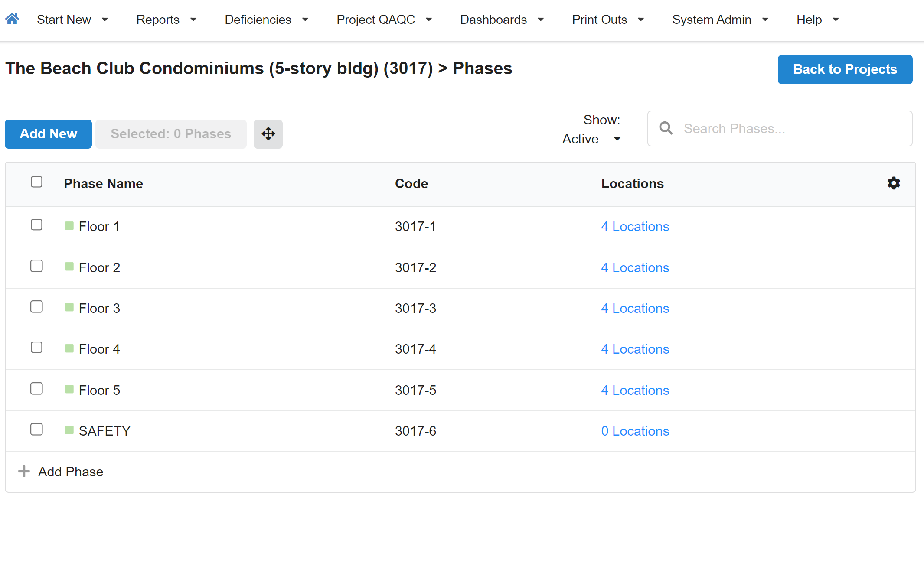The image size is (924, 563).
Task: Check the Floor 1 row checkbox
Action: (x=36, y=225)
